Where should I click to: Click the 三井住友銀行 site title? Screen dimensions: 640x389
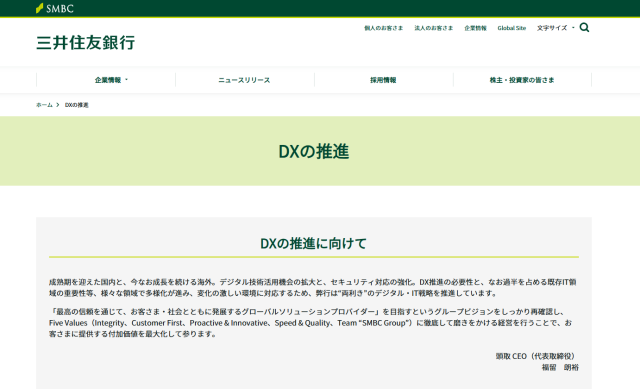pos(85,43)
